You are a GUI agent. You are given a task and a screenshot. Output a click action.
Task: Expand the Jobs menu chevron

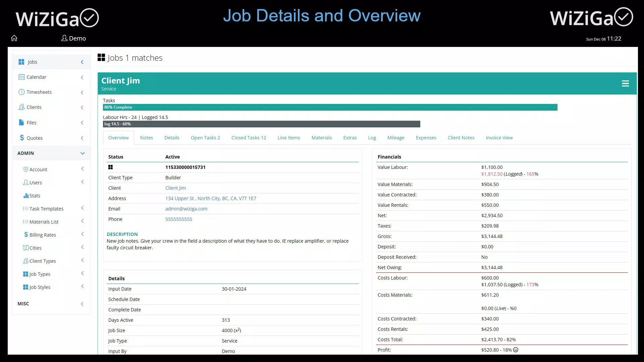coord(82,62)
